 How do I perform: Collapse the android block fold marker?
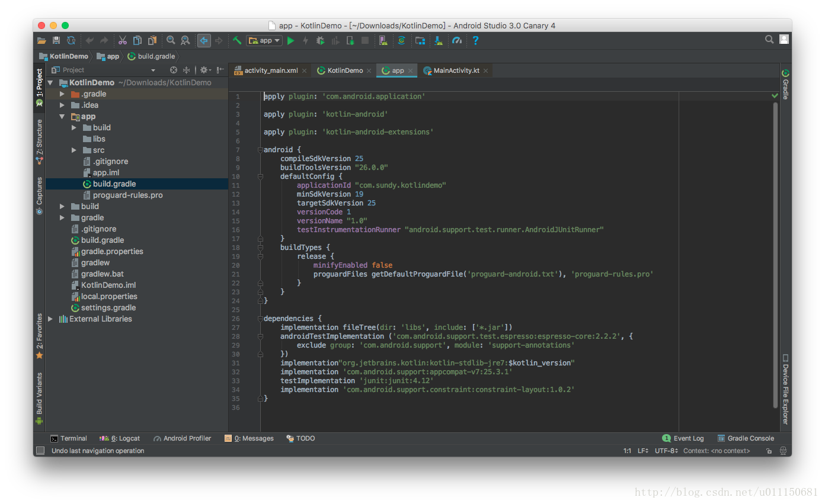(260, 150)
